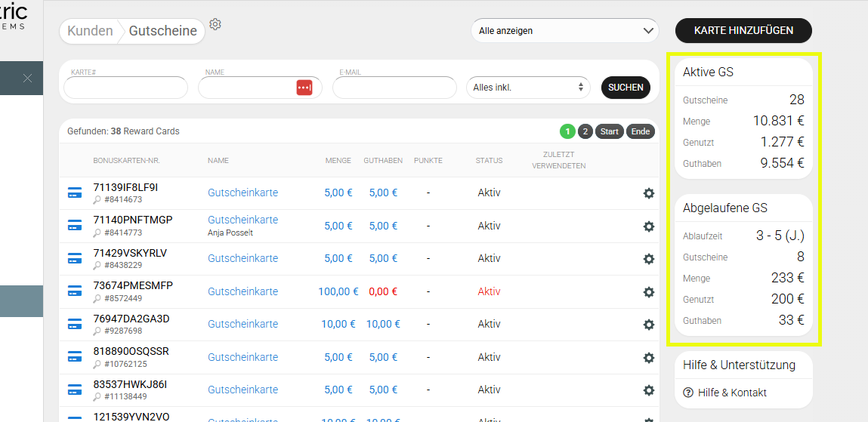Viewport: 868px width, 422px height.
Task: Open Gutscheinkarte link for 76947DA2GA3D
Action: pos(242,324)
